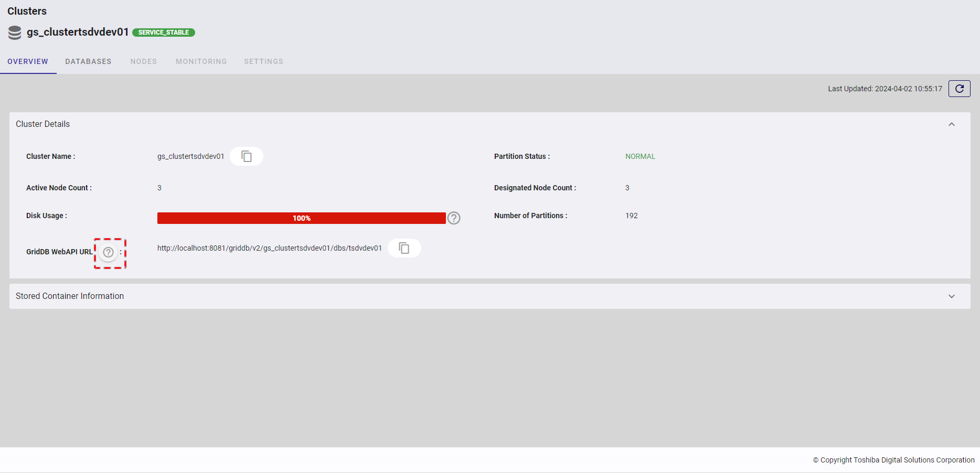Screen dimensions: 980x473
Task: Copy the cluster name gs_clustertsdvdev01
Action: (247, 156)
